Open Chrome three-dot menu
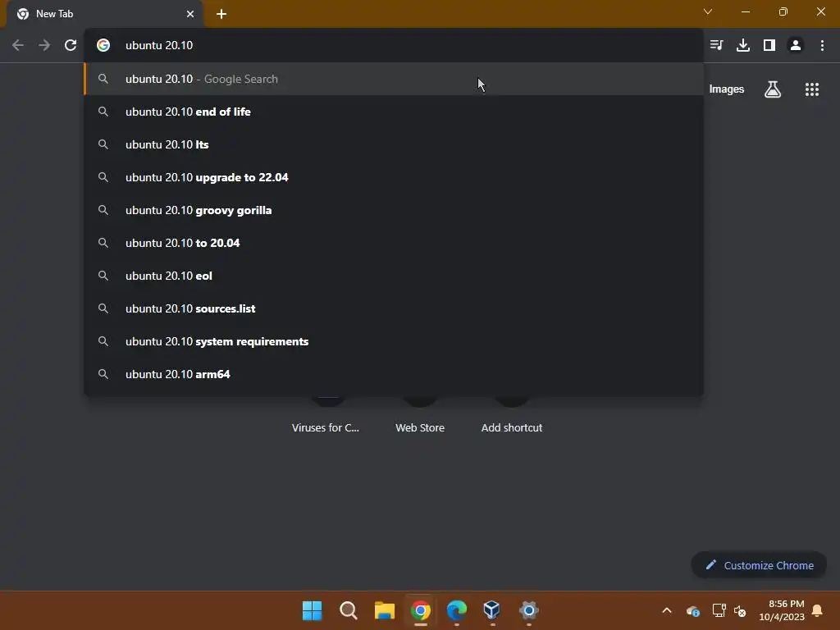 click(822, 45)
